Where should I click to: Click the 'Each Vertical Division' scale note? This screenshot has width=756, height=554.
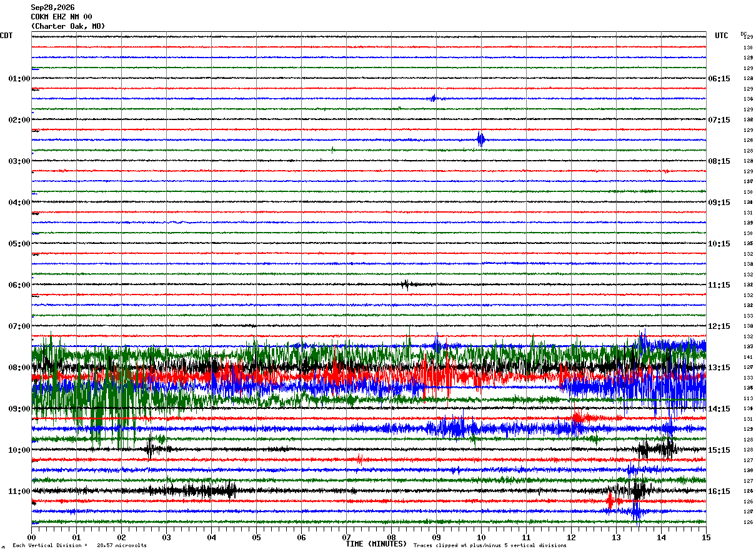click(79, 545)
